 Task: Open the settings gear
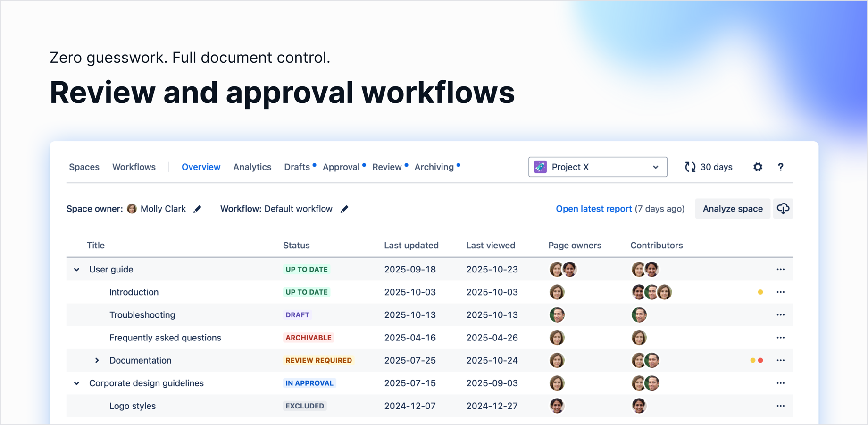coord(758,167)
